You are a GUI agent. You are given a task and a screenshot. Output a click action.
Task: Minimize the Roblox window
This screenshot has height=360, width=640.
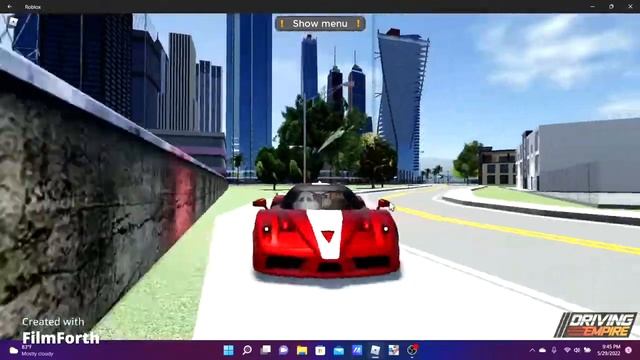coord(593,7)
